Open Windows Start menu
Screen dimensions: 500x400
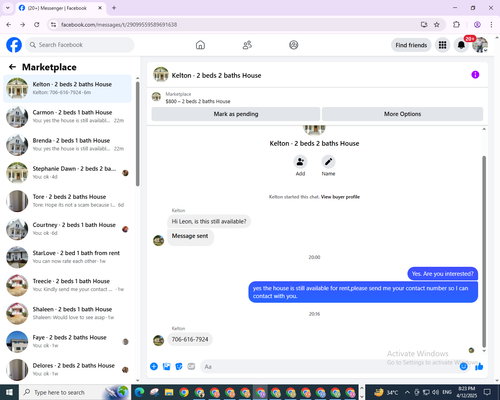pos(9,392)
